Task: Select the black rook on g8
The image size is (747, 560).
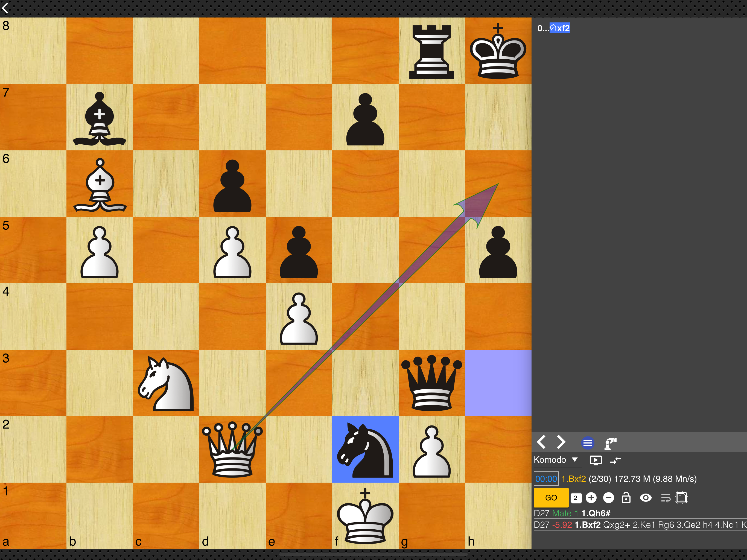Action: [x=431, y=52]
